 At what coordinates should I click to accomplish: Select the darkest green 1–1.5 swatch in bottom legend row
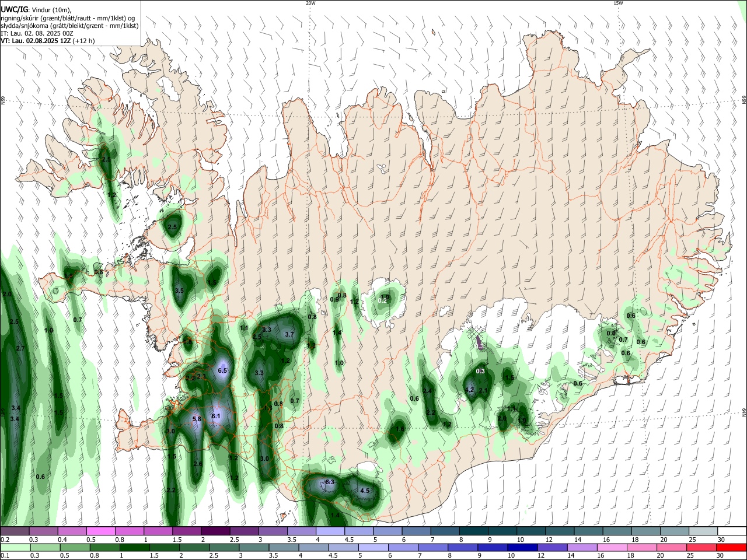(135, 547)
